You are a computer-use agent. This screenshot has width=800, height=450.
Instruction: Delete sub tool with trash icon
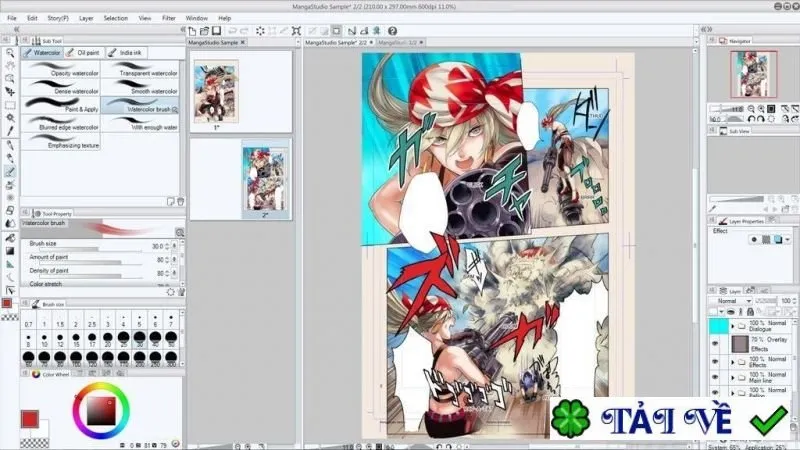tap(180, 202)
